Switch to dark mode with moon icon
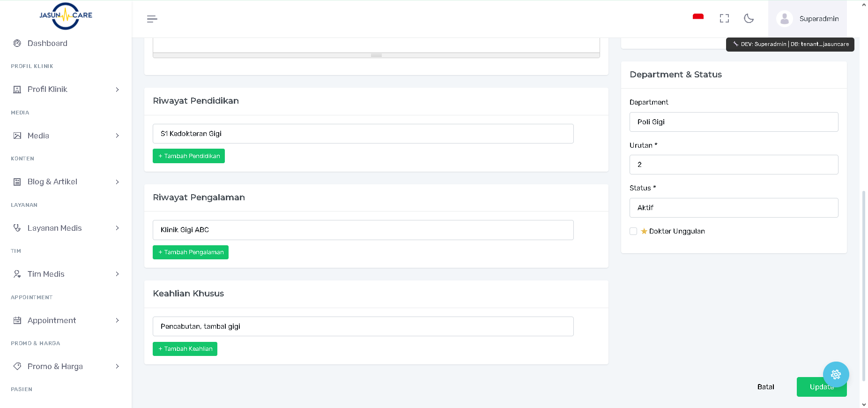 [749, 18]
